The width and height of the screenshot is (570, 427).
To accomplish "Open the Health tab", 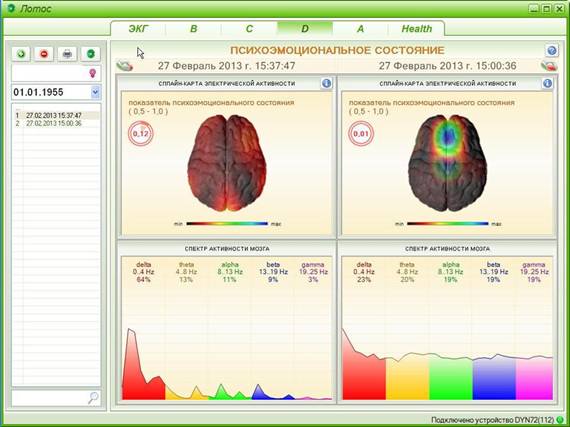I will pyautogui.click(x=417, y=29).
